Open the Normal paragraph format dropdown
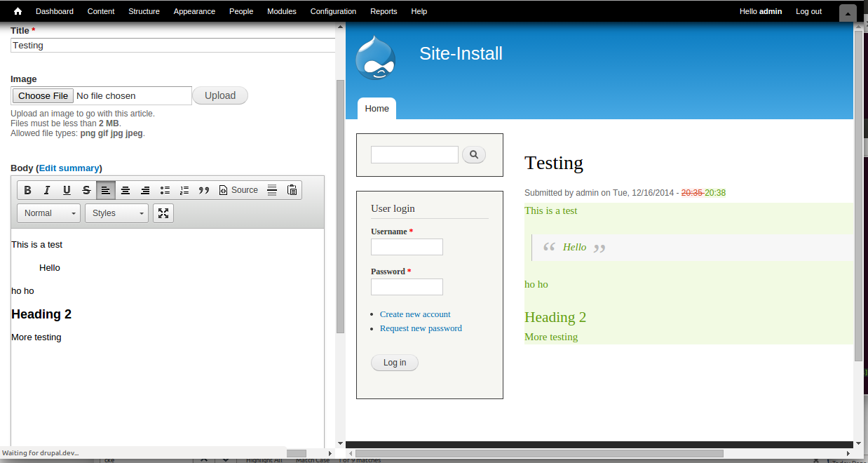The height and width of the screenshot is (463, 868). 48,213
